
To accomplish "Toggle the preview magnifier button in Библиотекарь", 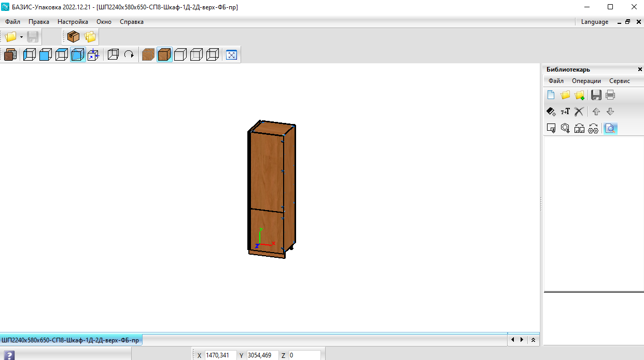I will tap(611, 128).
